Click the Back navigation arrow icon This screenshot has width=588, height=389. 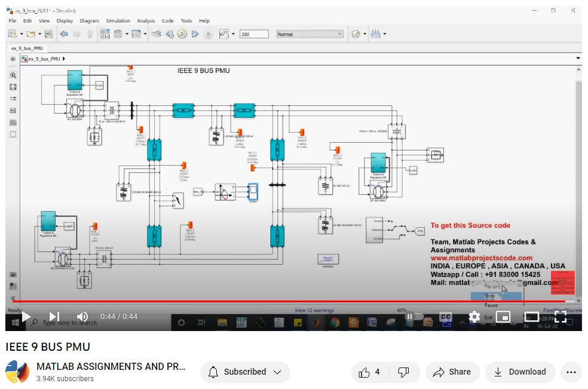click(x=64, y=34)
